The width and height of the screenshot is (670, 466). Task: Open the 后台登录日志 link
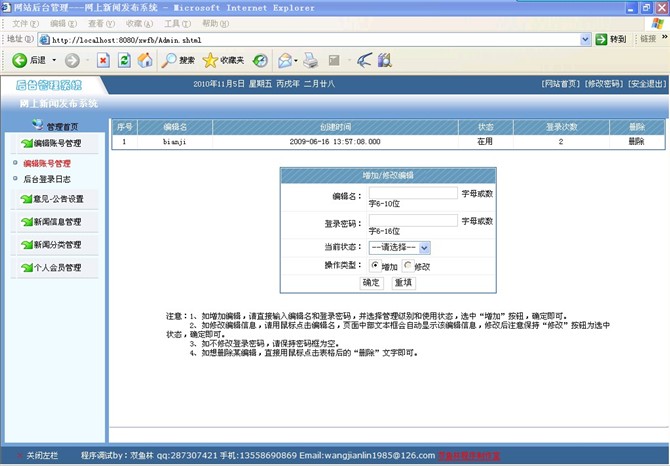coord(47,179)
